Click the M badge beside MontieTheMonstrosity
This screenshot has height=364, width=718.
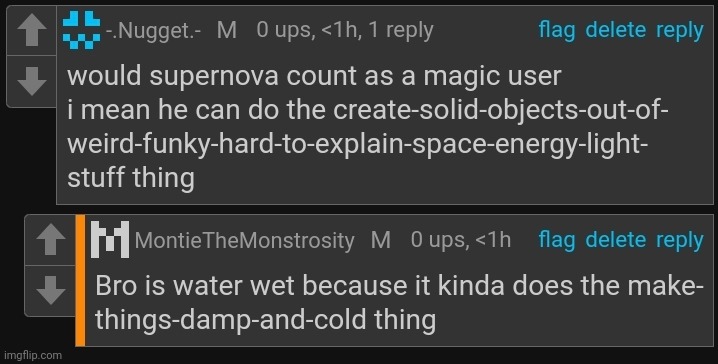click(381, 240)
